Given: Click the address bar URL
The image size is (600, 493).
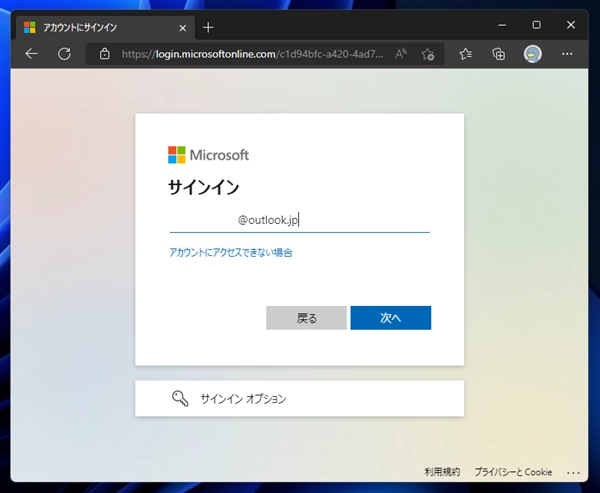Looking at the screenshot, I should 252,54.
